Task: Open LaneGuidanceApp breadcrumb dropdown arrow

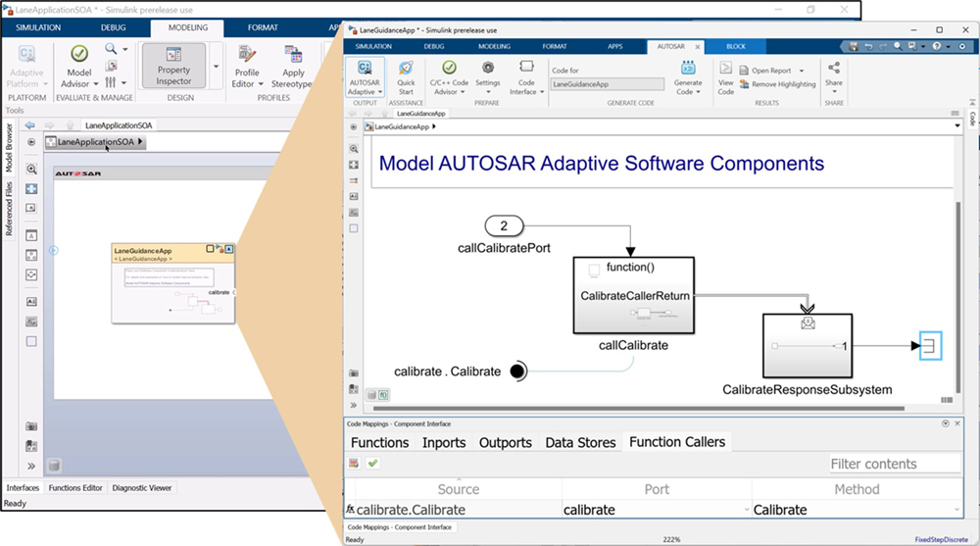Action: (x=956, y=126)
